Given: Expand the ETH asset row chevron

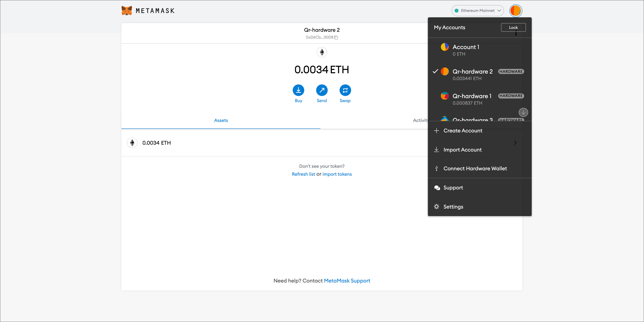Looking at the screenshot, I should tap(515, 143).
